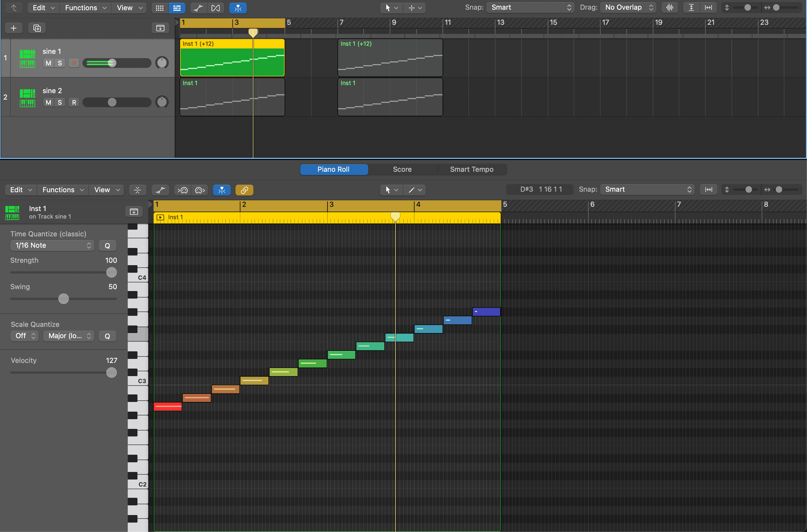Click the play icon on the Inst 1 Piano Roll region
The width and height of the screenshot is (807, 532).
click(160, 217)
